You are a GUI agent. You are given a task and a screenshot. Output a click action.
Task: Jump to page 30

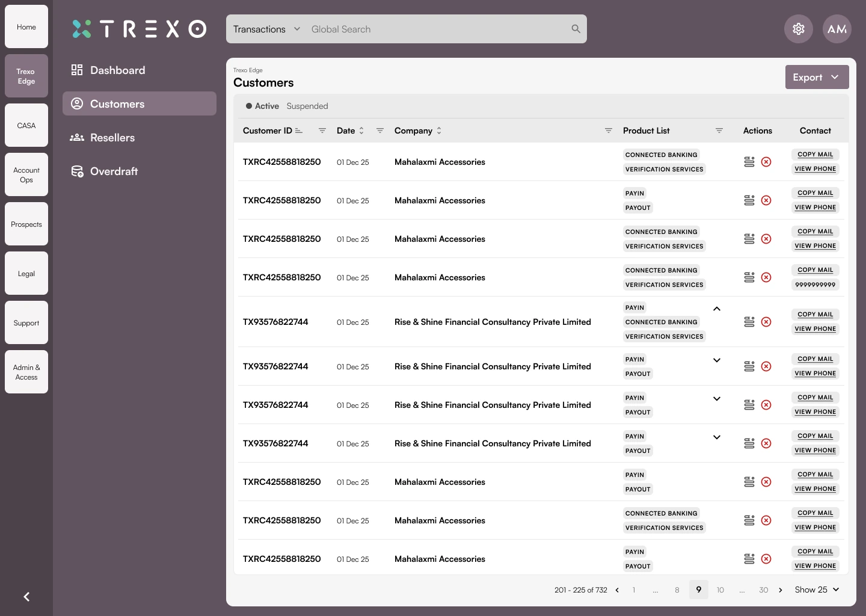(764, 590)
